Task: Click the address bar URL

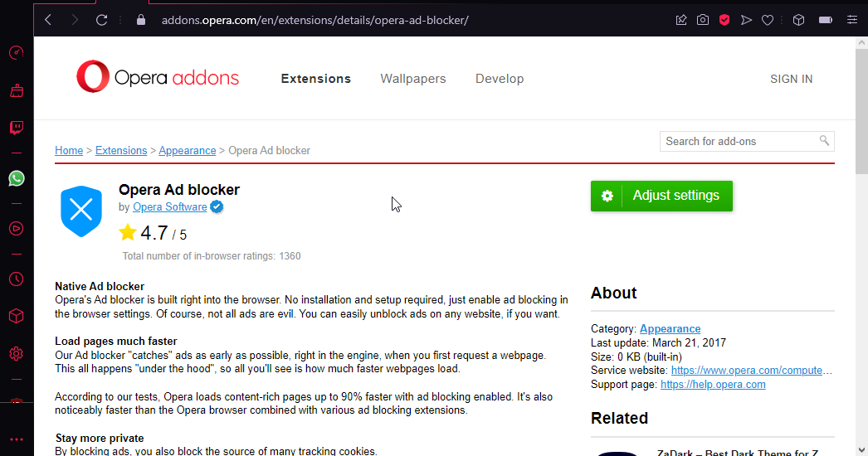Action: click(x=315, y=21)
